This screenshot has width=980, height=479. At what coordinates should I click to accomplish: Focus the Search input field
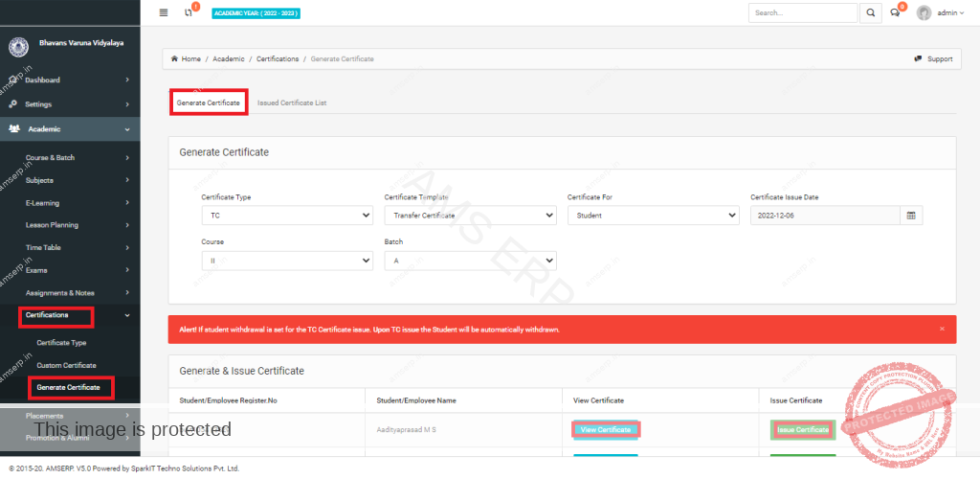(x=803, y=12)
